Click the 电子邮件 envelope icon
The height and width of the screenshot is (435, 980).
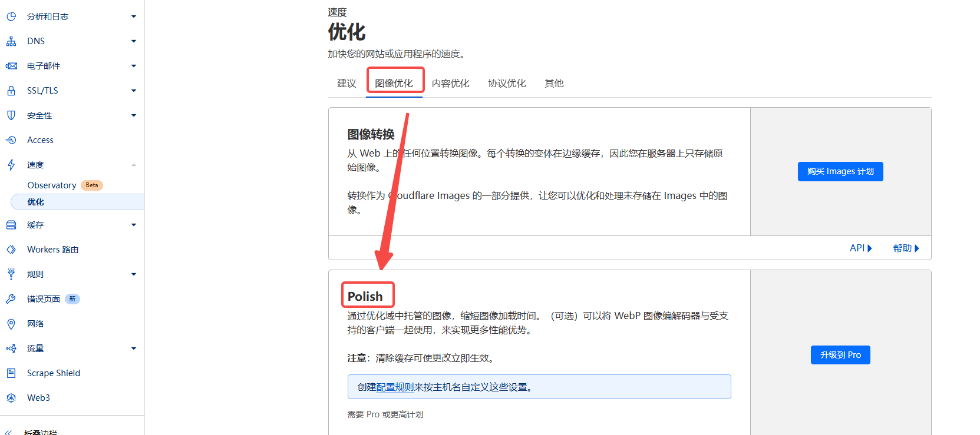pyautogui.click(x=11, y=66)
